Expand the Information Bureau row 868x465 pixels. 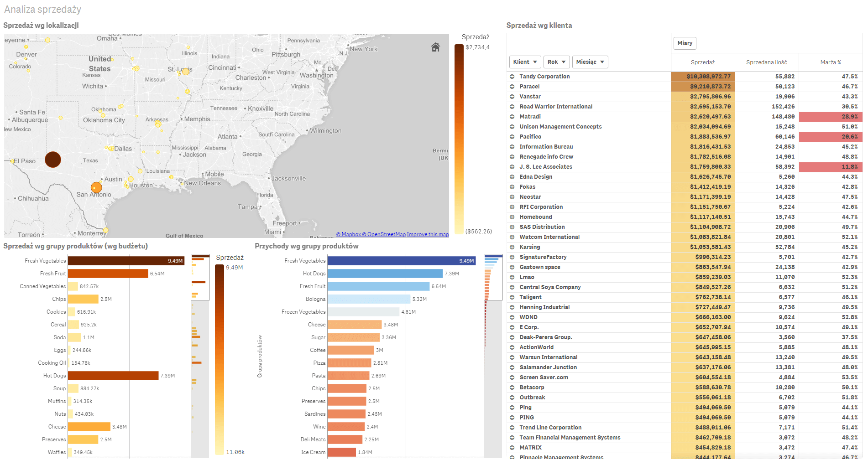512,147
